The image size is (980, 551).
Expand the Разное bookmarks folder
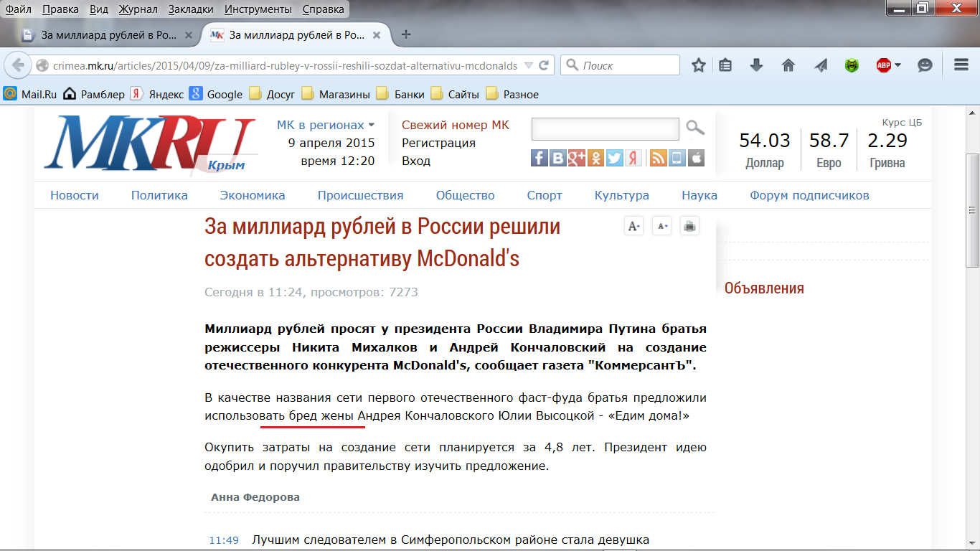point(512,94)
